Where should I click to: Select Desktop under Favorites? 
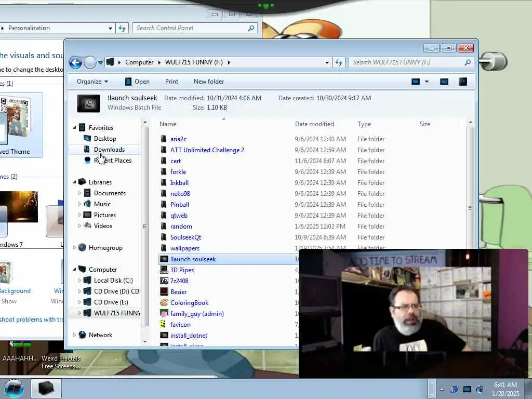click(105, 138)
